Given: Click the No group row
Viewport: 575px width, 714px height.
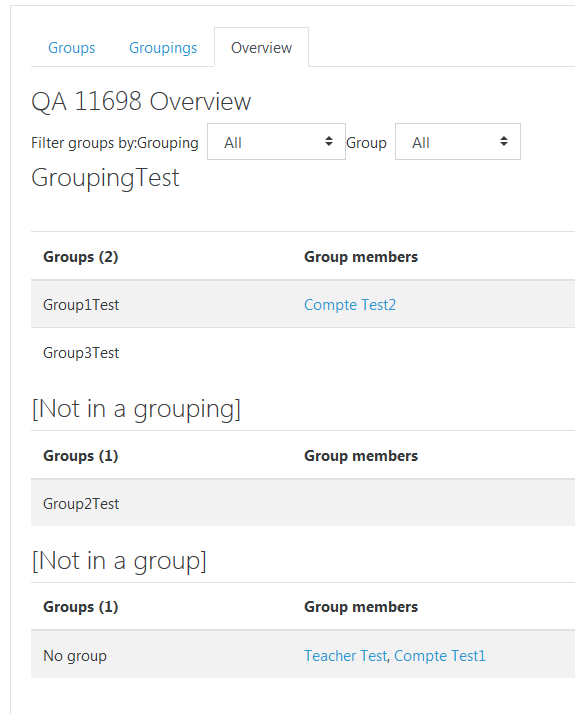Looking at the screenshot, I should (x=303, y=655).
